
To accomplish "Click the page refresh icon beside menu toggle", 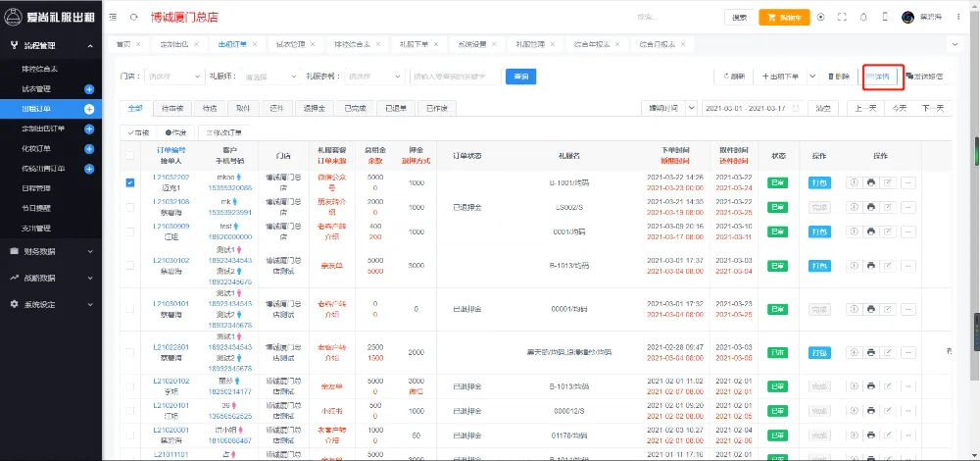I will [132, 17].
